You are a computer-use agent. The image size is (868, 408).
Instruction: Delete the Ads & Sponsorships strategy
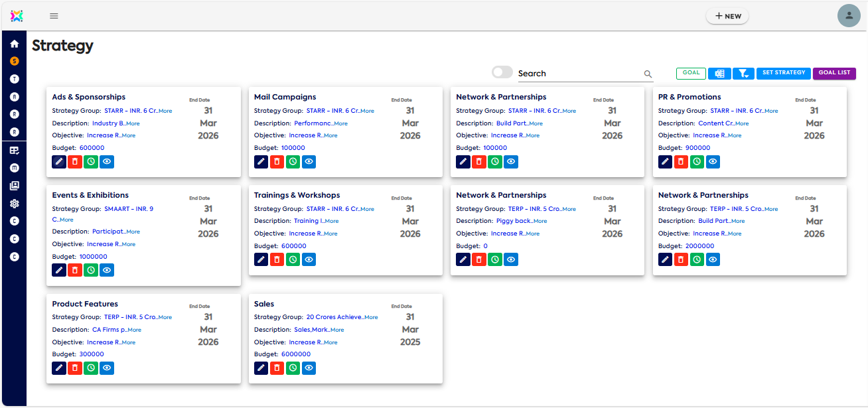75,161
